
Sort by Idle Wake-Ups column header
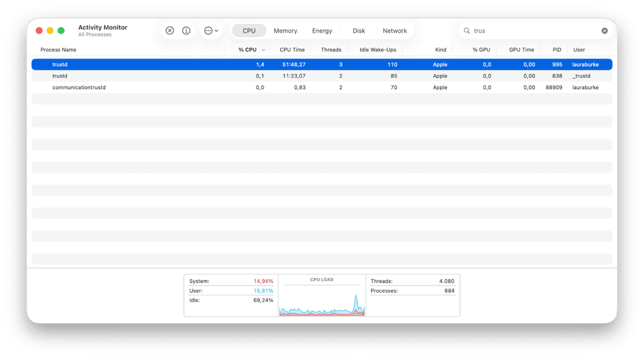pyautogui.click(x=378, y=50)
